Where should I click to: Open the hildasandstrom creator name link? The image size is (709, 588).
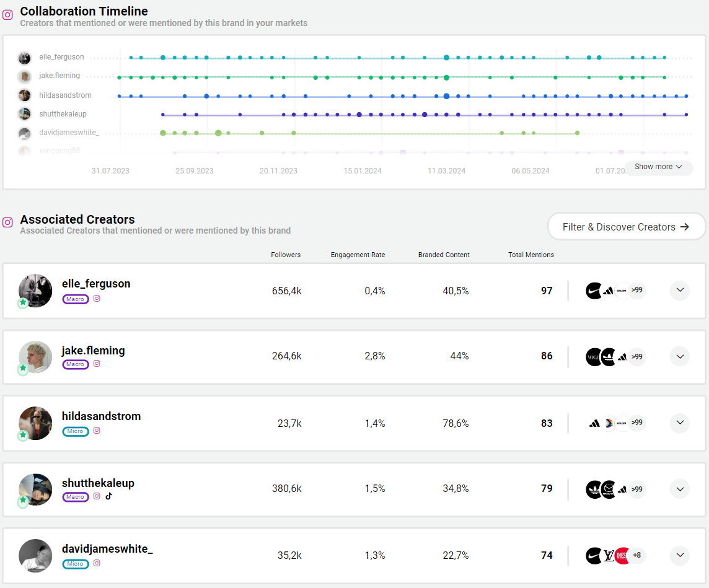click(101, 416)
